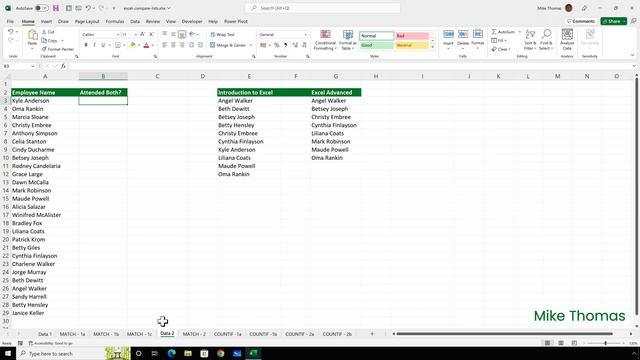640x360 pixels.
Task: Open the number format dropdown
Action: (305, 35)
